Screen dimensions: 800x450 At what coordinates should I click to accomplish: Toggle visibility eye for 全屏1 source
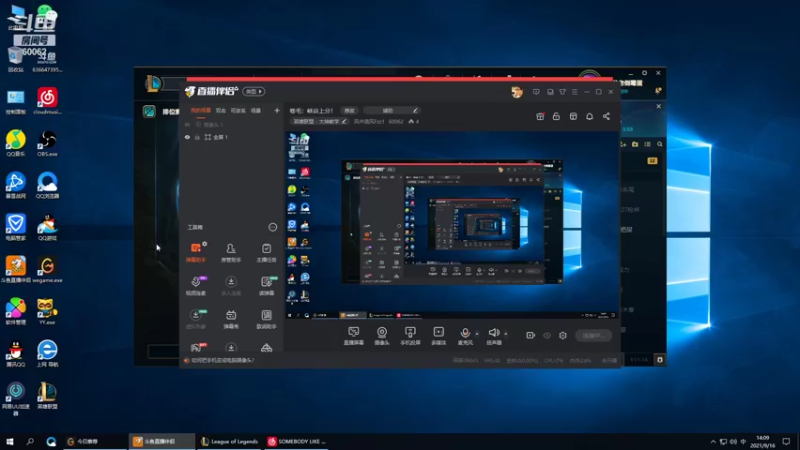point(187,137)
